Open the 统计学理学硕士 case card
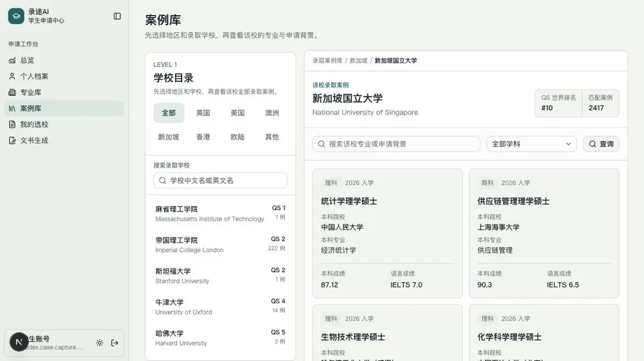644x361 pixels. (x=387, y=233)
